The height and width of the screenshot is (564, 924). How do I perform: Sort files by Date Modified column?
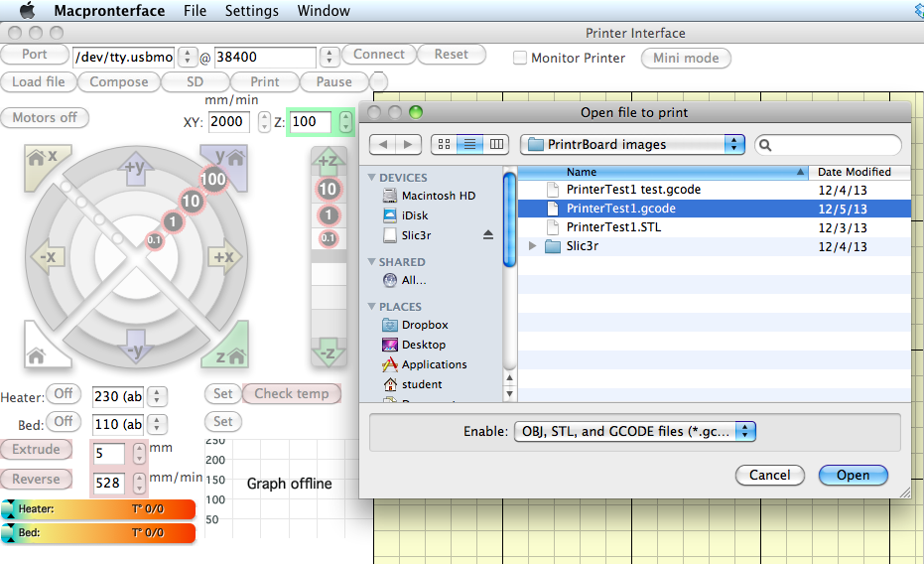[859, 172]
